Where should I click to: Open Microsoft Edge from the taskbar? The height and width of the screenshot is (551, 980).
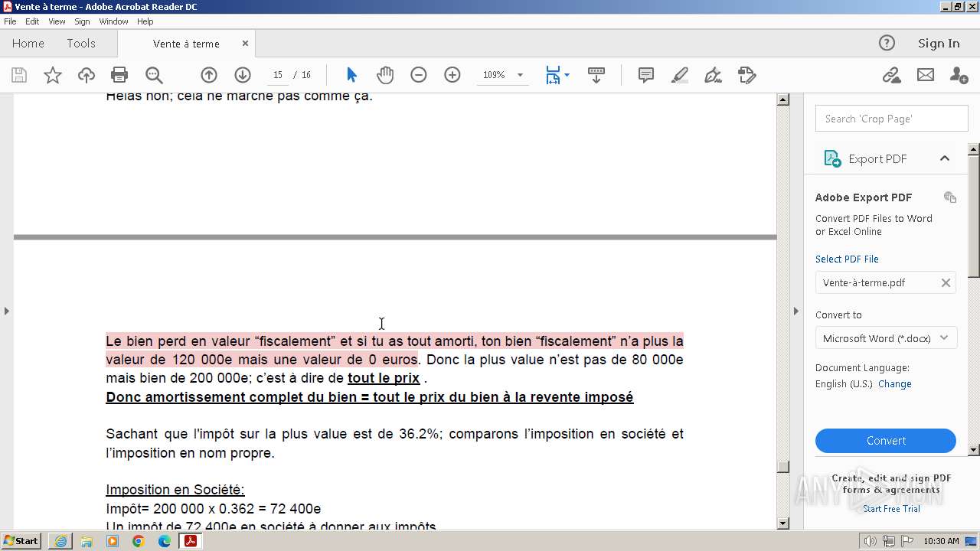[165, 541]
